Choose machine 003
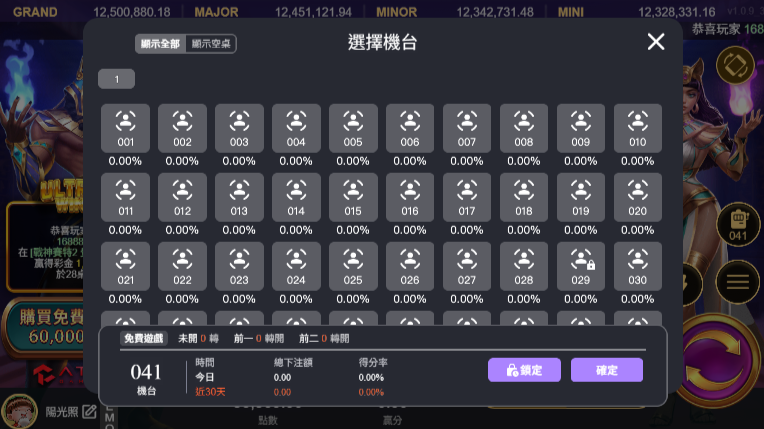The width and height of the screenshot is (764, 429). coord(239,128)
